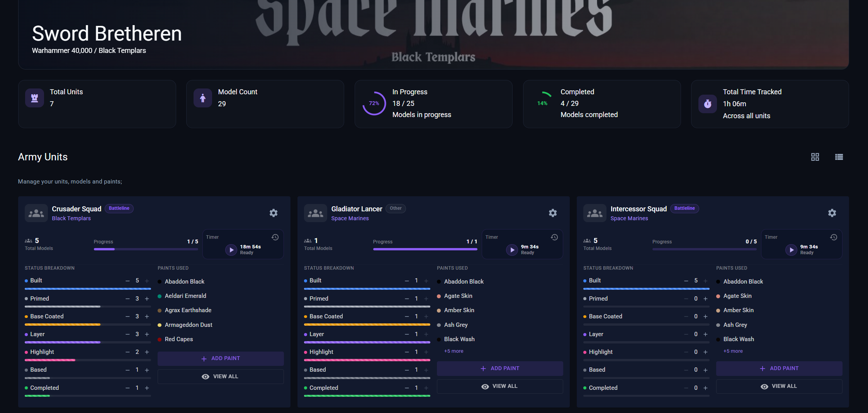This screenshot has width=868, height=413.
Task: Increase Intercessor Squad Layer count
Action: pyautogui.click(x=705, y=334)
